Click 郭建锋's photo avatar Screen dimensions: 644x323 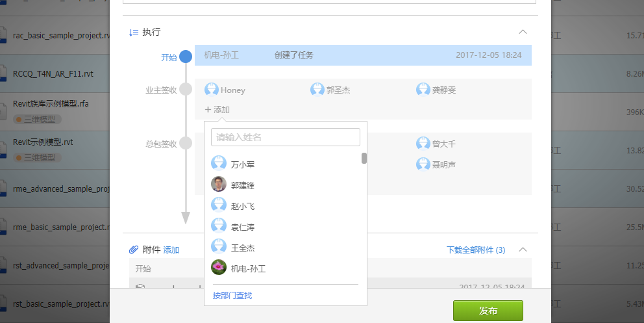click(x=219, y=185)
